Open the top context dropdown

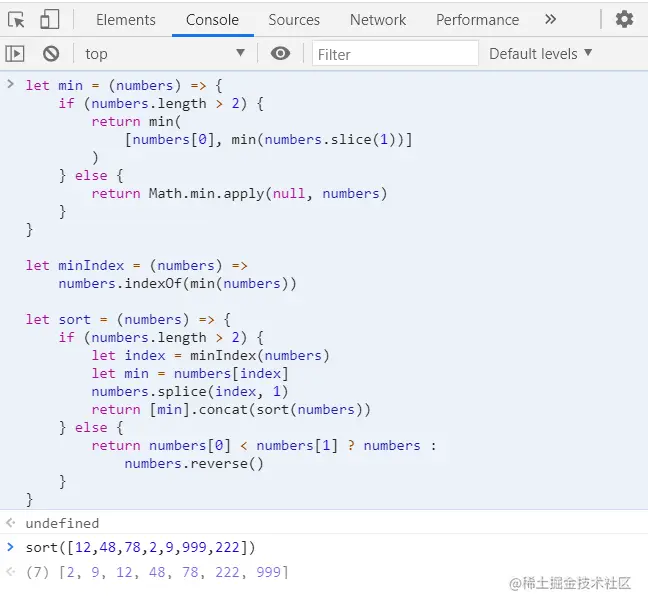164,54
